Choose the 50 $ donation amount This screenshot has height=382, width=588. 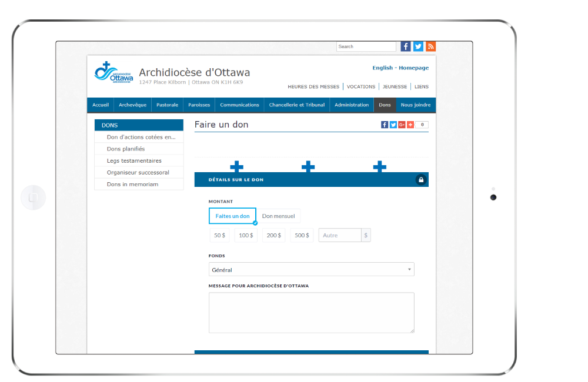coord(219,235)
